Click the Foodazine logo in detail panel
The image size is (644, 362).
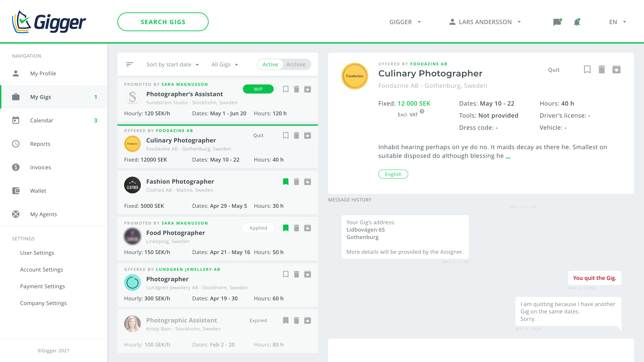355,76
